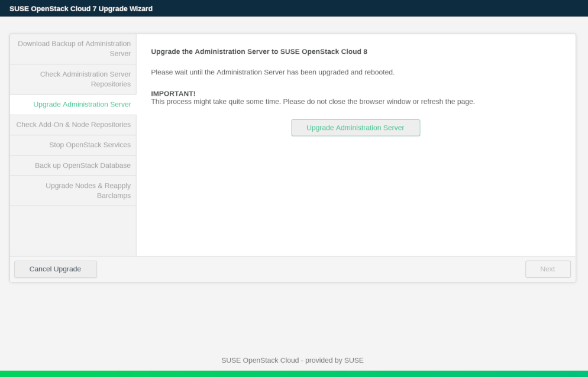Click the heading about upgrading to Cloud 8
Screen dimensions: 588x377
click(x=259, y=51)
